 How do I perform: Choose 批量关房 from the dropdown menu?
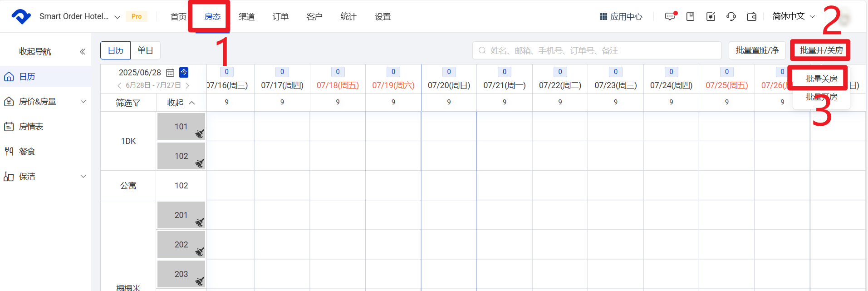pos(821,79)
